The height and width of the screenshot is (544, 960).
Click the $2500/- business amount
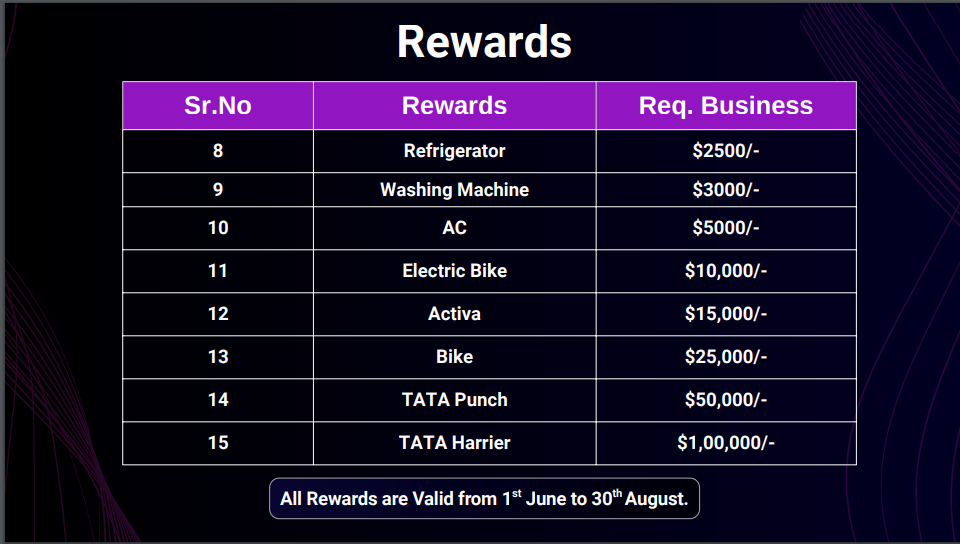coord(726,151)
